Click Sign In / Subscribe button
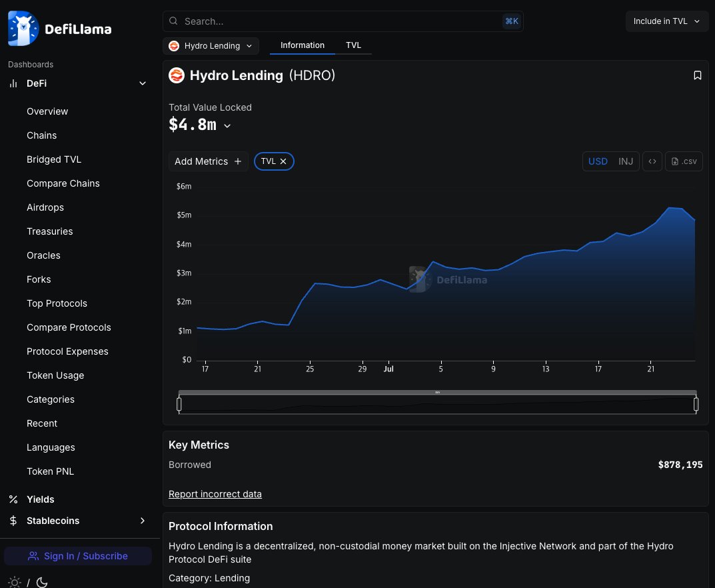The width and height of the screenshot is (715, 588). click(78, 556)
